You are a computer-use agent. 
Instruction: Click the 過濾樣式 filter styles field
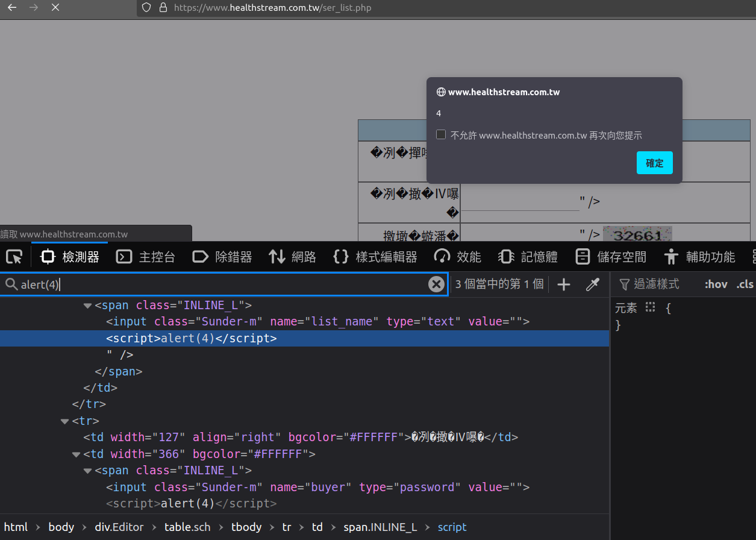tap(656, 284)
